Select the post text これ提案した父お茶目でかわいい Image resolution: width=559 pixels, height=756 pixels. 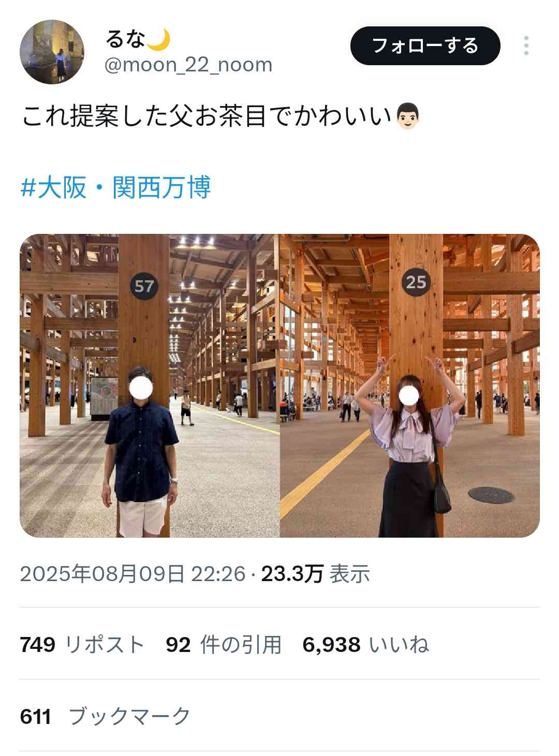[x=207, y=116]
